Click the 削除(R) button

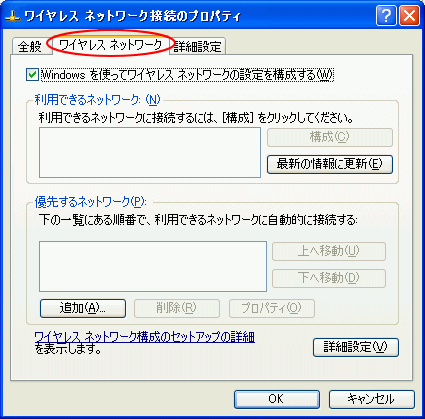tap(177, 308)
